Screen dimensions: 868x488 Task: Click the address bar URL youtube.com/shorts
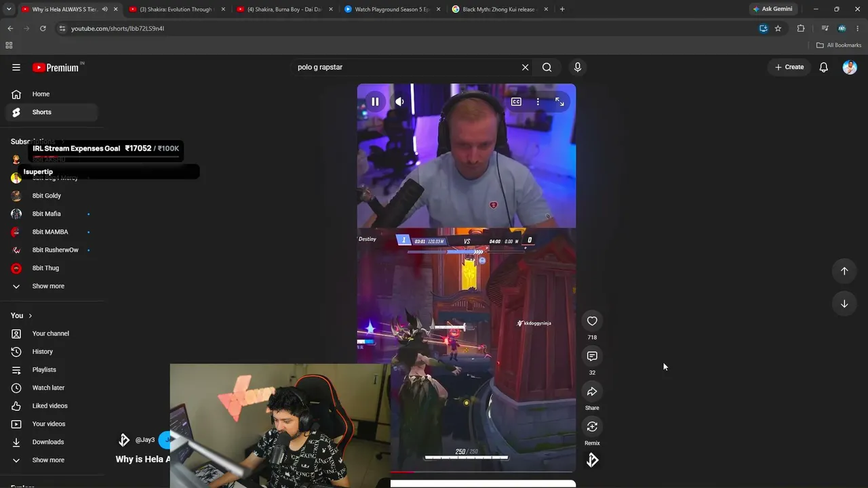[x=118, y=28]
